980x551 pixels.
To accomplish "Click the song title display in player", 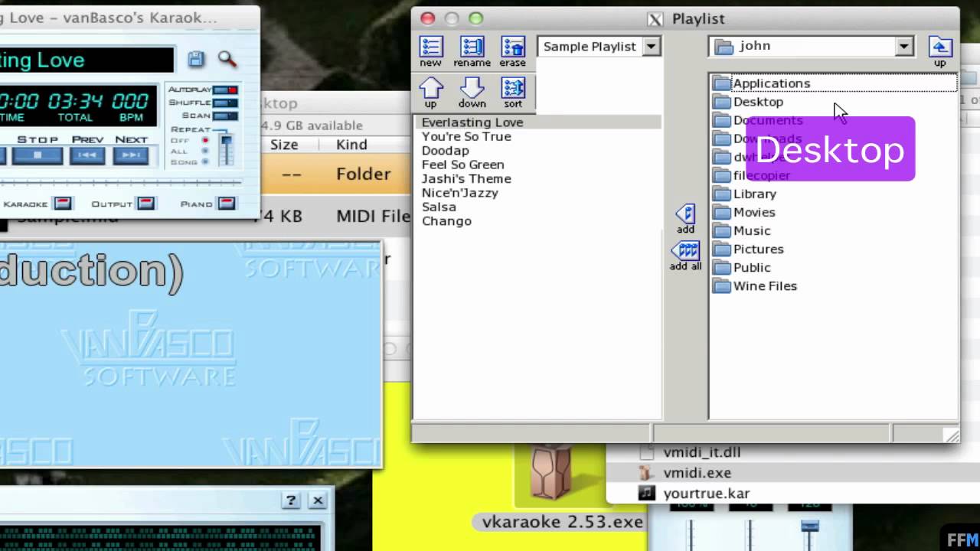I will tap(87, 60).
